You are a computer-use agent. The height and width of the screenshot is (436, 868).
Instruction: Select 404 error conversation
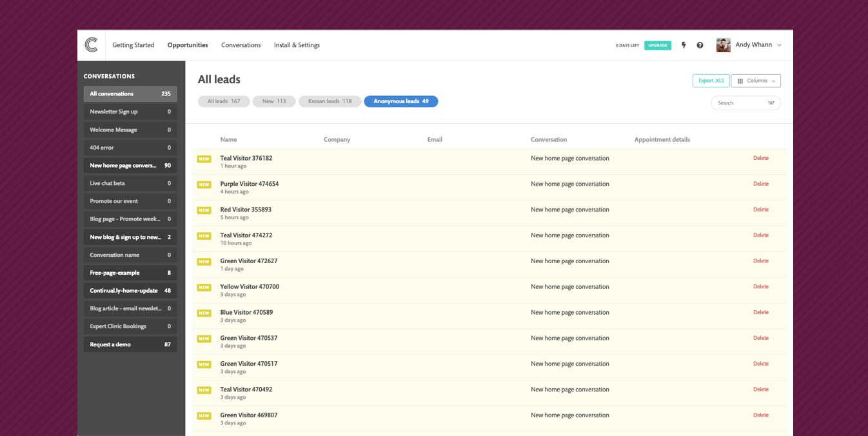pos(130,148)
